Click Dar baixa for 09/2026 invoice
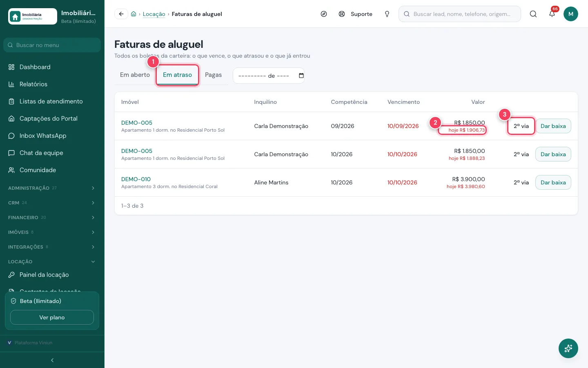588x368 pixels. click(x=553, y=126)
